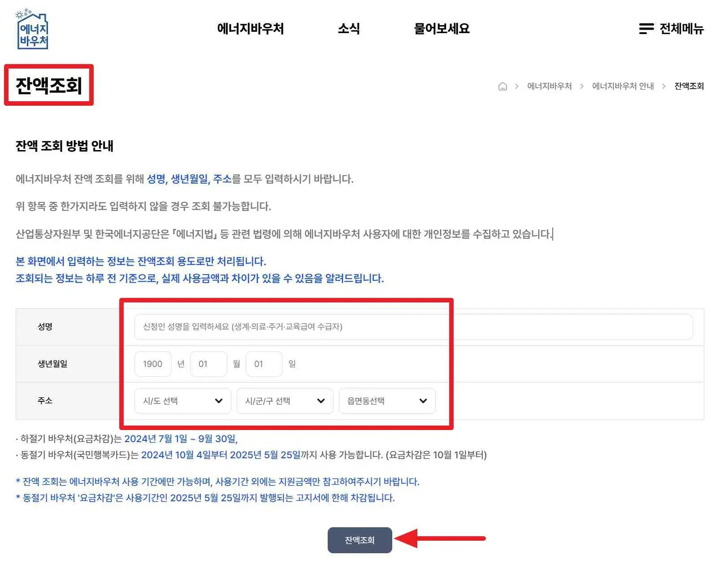Click the month field showing 01

[208, 364]
